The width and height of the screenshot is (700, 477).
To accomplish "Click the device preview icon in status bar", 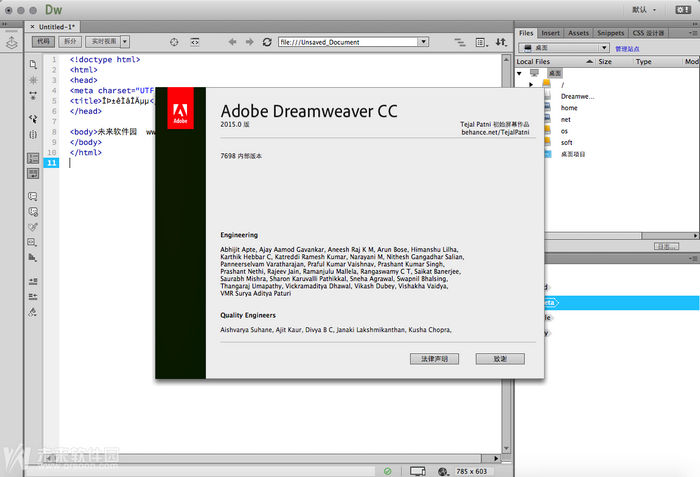I will pyautogui.click(x=418, y=471).
